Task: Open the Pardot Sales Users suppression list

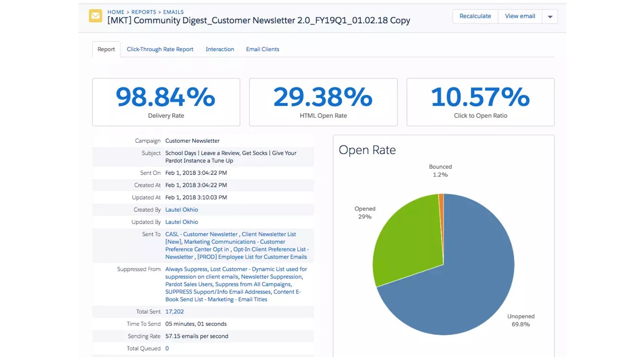Action: (x=189, y=284)
